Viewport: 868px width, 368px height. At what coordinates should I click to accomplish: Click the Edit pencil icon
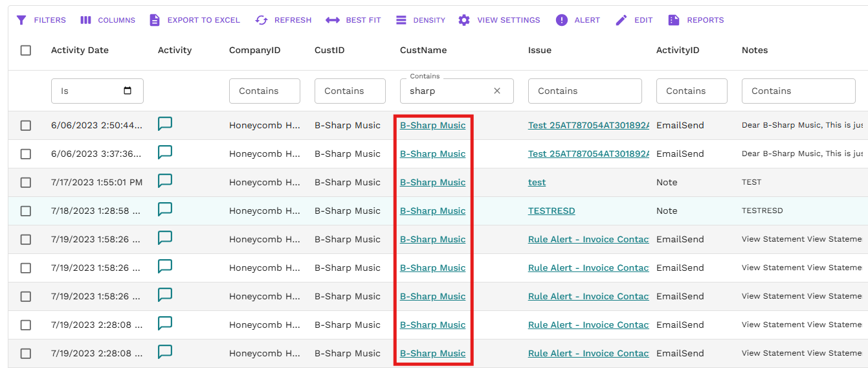coord(621,20)
